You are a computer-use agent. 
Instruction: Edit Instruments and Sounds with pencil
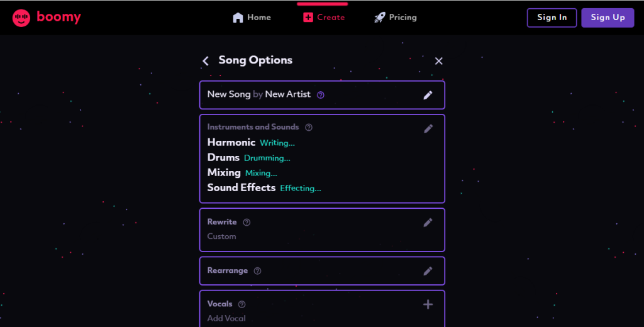(428, 128)
